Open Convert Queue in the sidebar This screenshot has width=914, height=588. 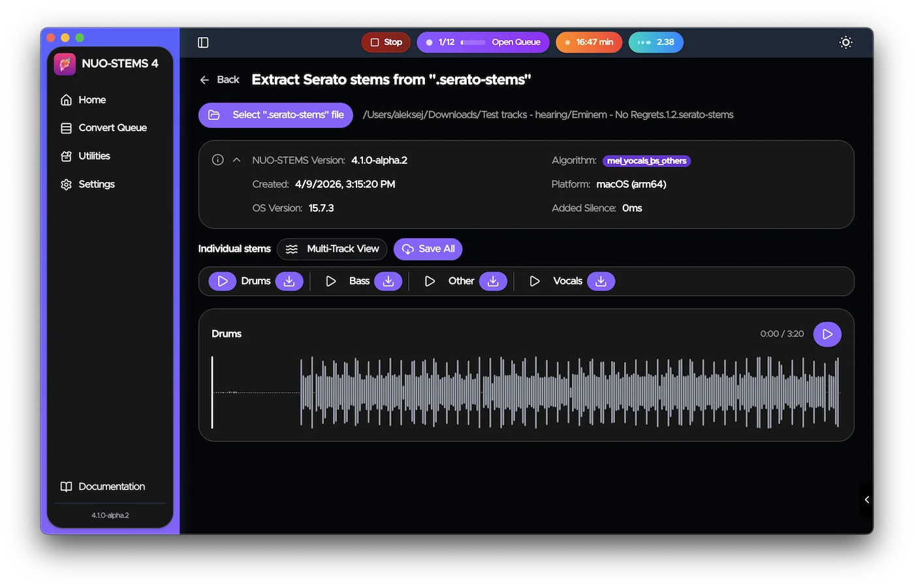click(x=112, y=128)
